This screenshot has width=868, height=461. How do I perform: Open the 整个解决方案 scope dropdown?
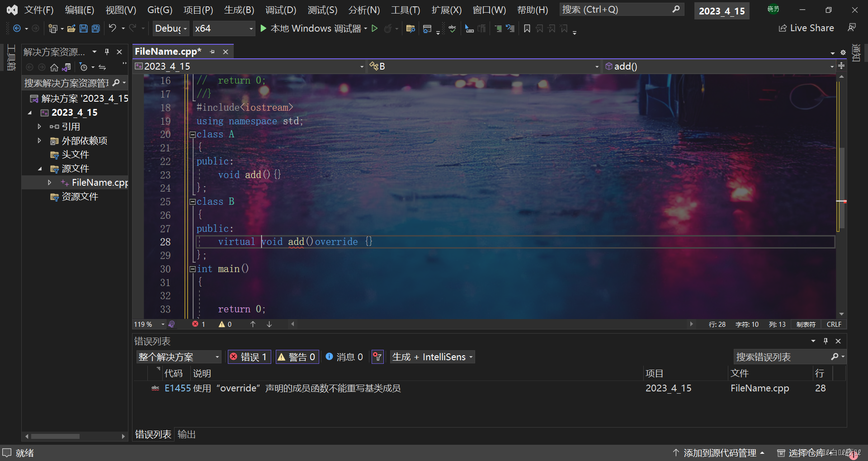[x=179, y=357]
